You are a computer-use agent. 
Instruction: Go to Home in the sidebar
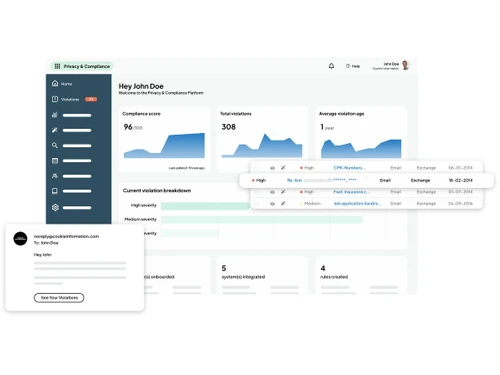pyautogui.click(x=66, y=84)
